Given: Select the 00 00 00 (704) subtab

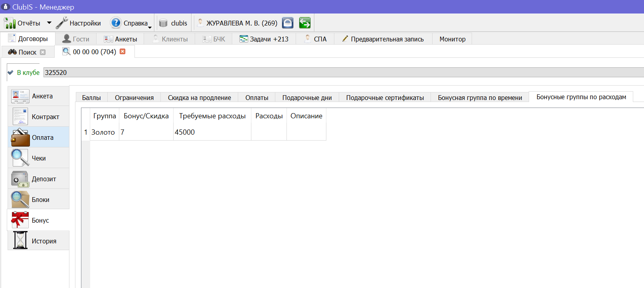Looking at the screenshot, I should point(94,52).
